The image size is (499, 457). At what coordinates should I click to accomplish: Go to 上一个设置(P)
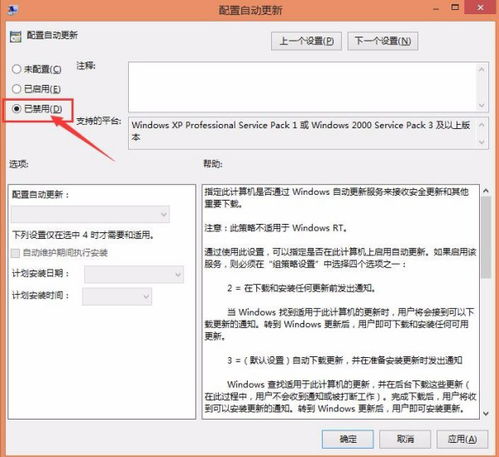pyautogui.click(x=306, y=41)
